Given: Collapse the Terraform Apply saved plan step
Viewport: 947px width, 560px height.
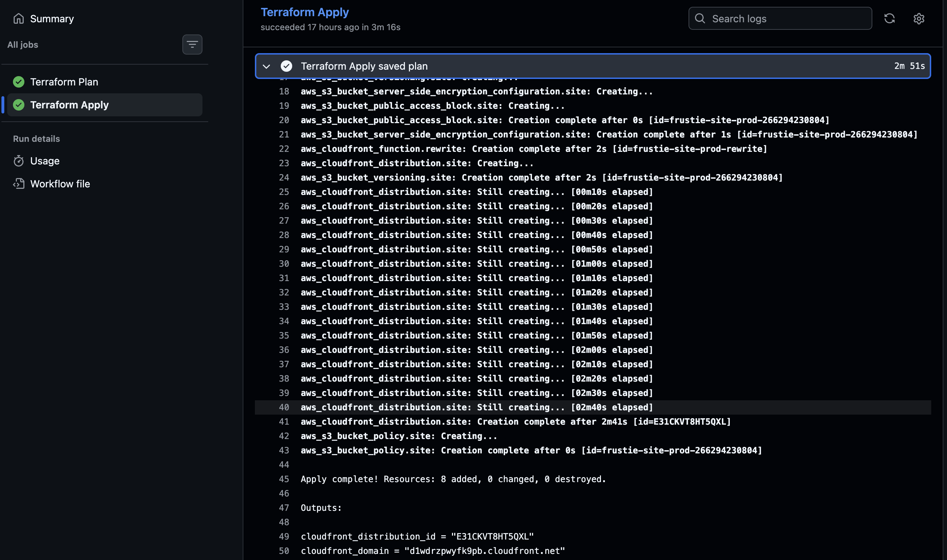Looking at the screenshot, I should coord(266,66).
